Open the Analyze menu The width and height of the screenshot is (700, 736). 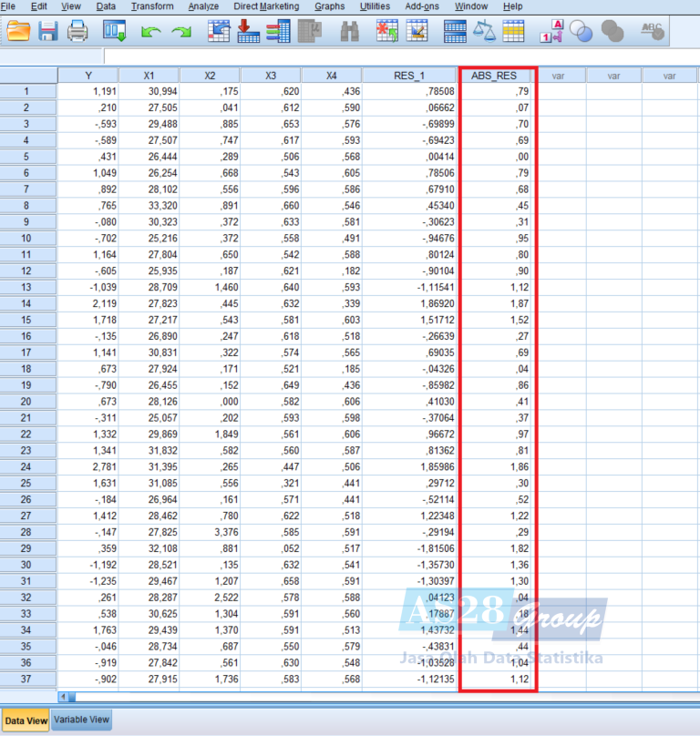(x=203, y=6)
